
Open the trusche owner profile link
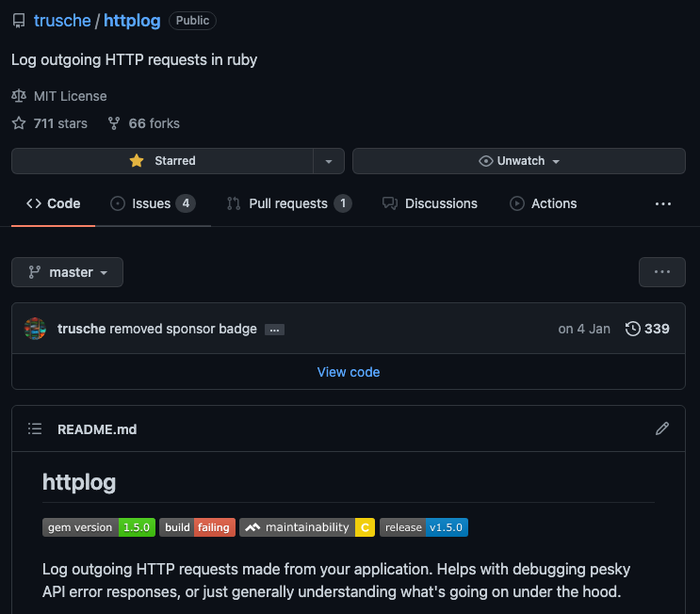[x=61, y=21]
